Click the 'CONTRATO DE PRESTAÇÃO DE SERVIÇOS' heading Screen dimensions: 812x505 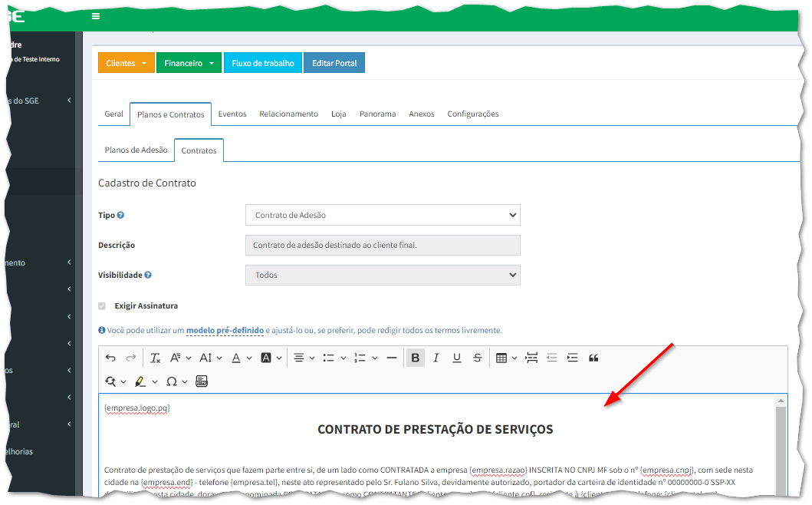(435, 429)
